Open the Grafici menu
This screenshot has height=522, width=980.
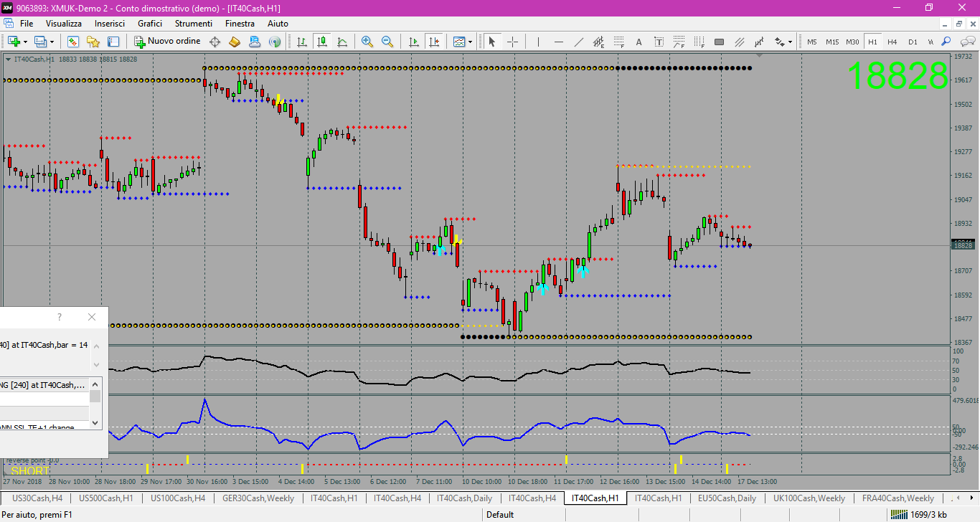150,24
